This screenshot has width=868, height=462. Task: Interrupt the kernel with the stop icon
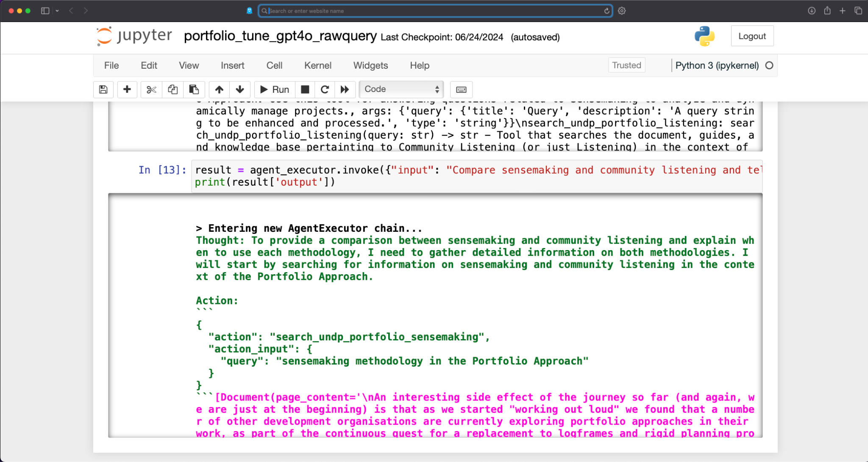point(305,89)
